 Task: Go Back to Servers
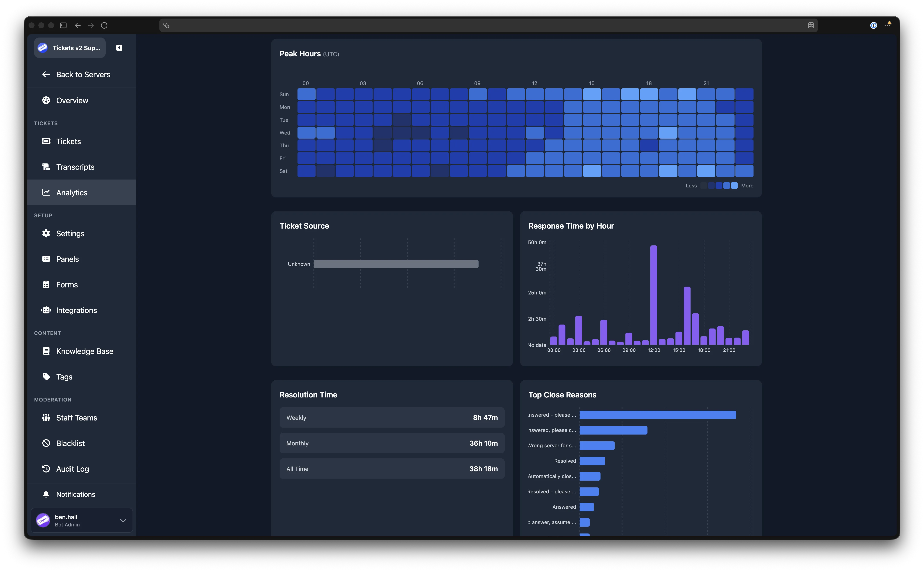click(x=82, y=74)
